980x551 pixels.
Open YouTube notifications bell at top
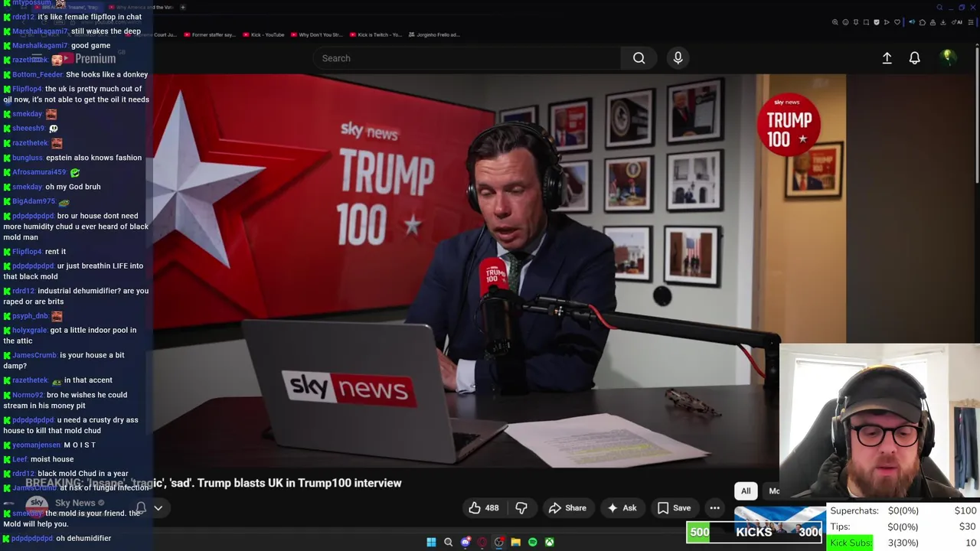coord(914,58)
